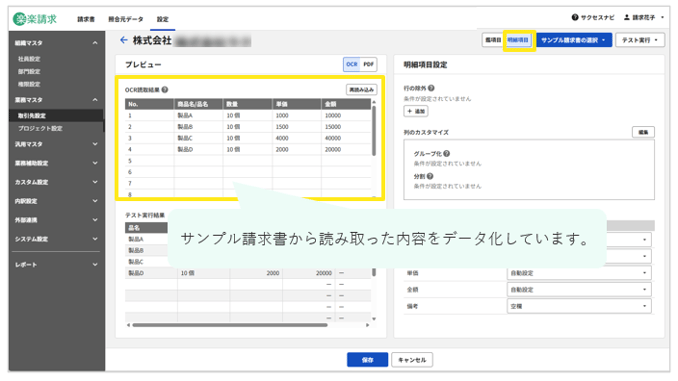Click the 編集 button for column customization
Viewport: 678px width, 381px height.
[x=643, y=132]
